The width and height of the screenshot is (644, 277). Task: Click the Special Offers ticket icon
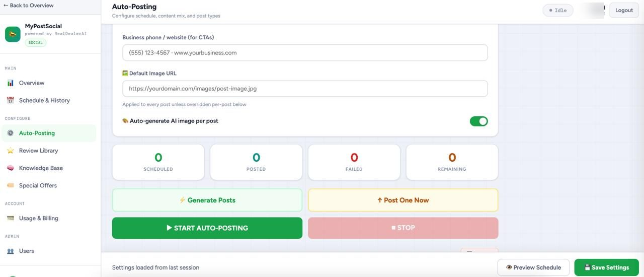tap(10, 185)
